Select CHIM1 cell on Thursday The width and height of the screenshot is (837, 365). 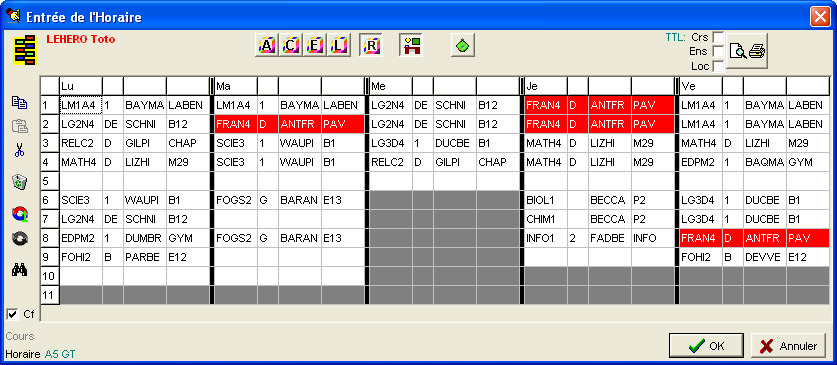[546, 219]
